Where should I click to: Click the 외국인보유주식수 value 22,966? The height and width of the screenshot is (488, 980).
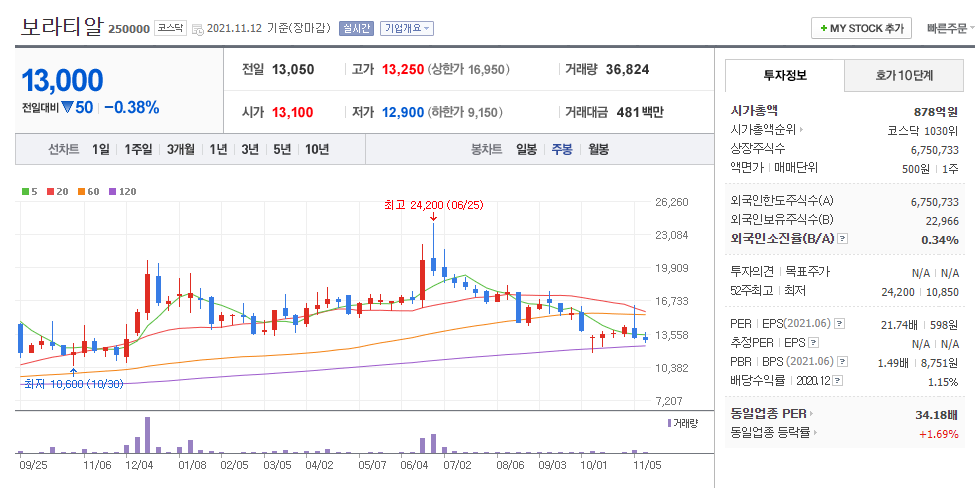coord(942,221)
